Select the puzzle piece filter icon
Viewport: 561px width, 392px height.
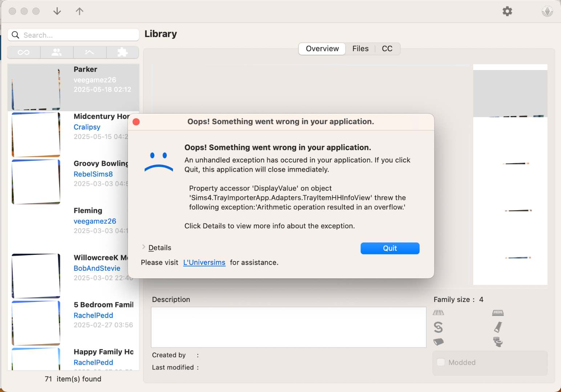(x=122, y=53)
